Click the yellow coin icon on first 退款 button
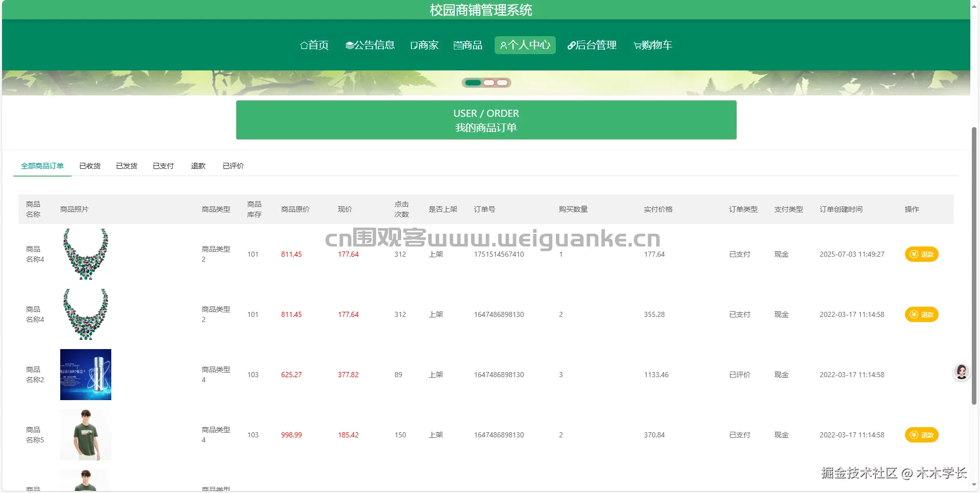This screenshot has width=980, height=493. 913,254
